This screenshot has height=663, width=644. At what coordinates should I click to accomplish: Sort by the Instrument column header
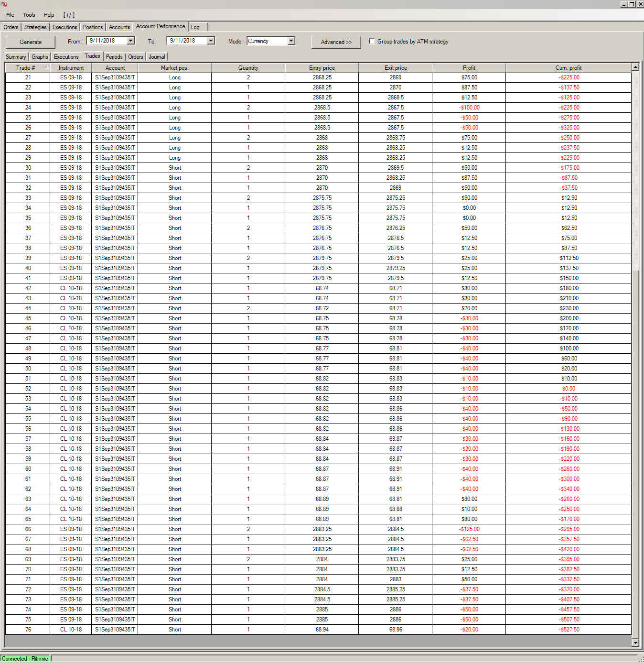(x=71, y=68)
